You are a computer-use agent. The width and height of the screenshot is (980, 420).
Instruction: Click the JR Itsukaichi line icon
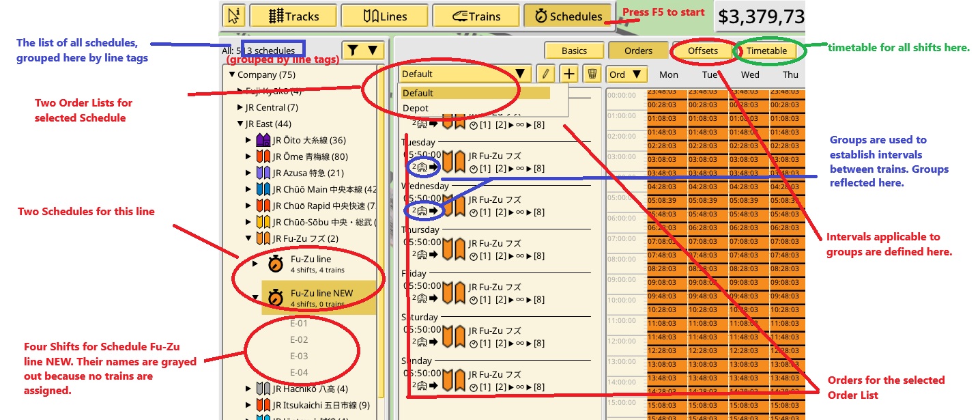(x=263, y=405)
